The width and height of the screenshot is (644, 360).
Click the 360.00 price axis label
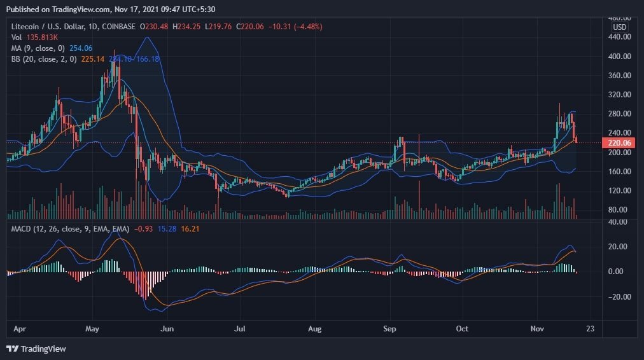[x=619, y=76]
